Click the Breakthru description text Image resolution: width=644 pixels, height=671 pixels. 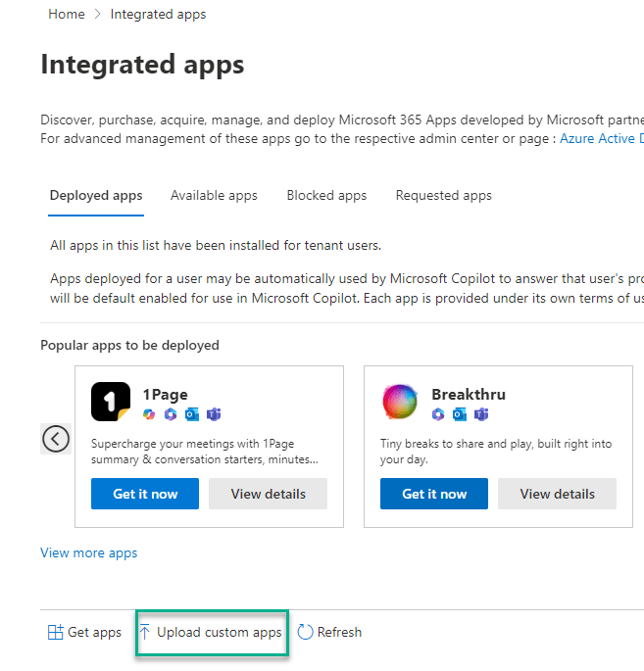496,452
